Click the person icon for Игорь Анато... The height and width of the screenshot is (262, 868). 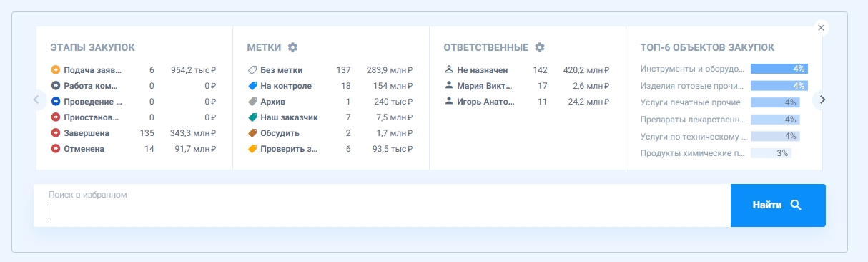click(x=449, y=102)
